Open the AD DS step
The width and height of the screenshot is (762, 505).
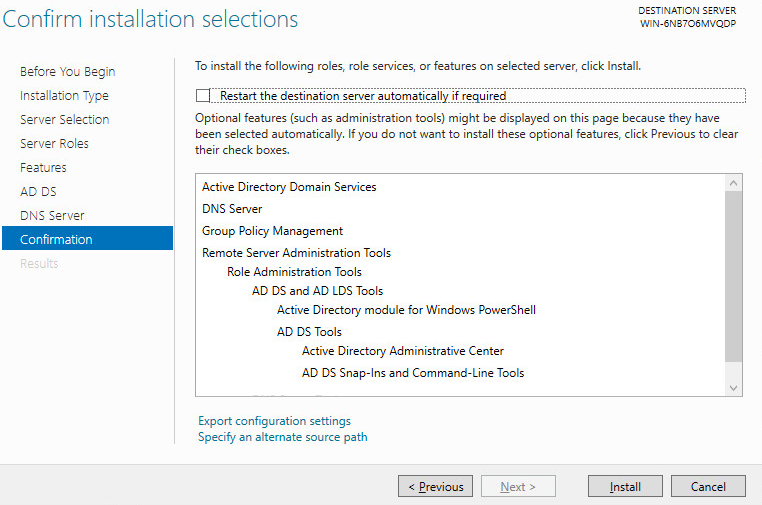pyautogui.click(x=38, y=192)
